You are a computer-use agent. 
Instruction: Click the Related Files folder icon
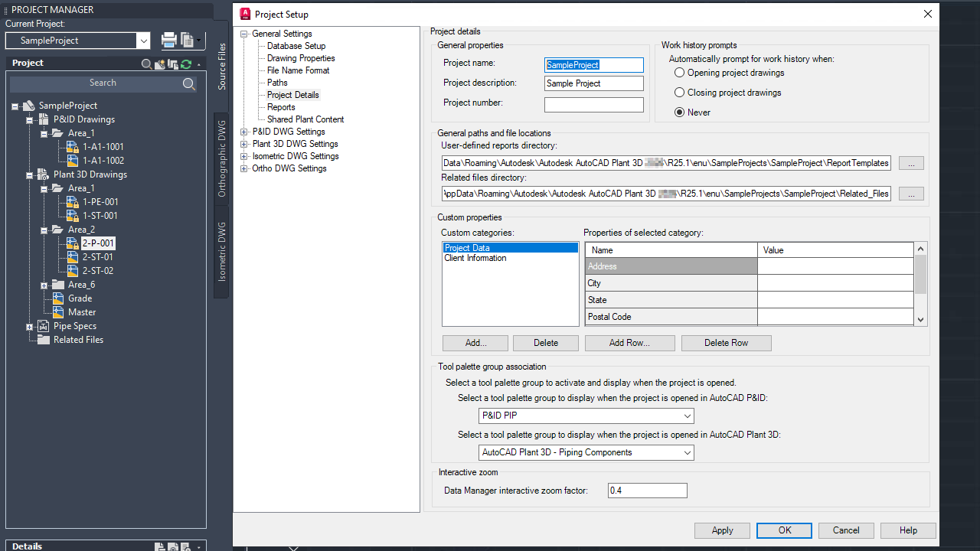(x=44, y=340)
